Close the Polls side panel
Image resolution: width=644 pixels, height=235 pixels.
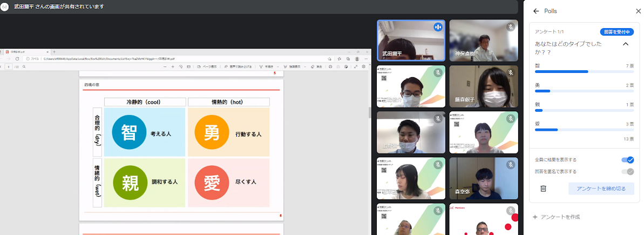point(638,11)
